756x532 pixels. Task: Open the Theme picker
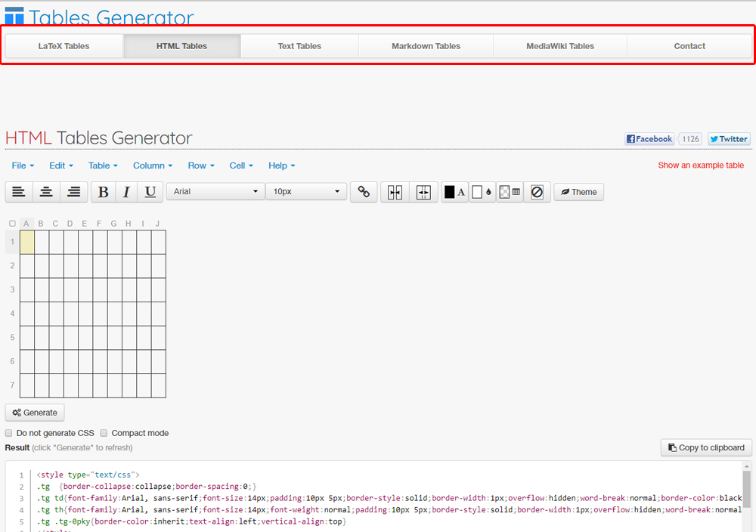578,192
